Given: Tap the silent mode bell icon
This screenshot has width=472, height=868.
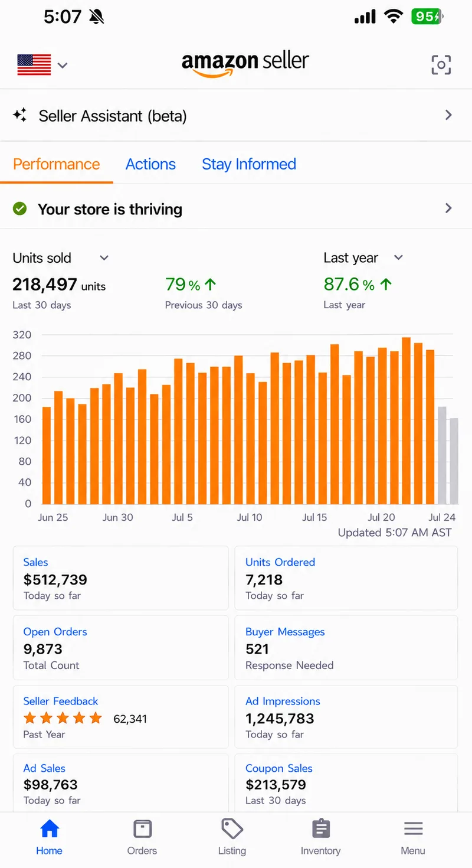Looking at the screenshot, I should click(x=97, y=17).
